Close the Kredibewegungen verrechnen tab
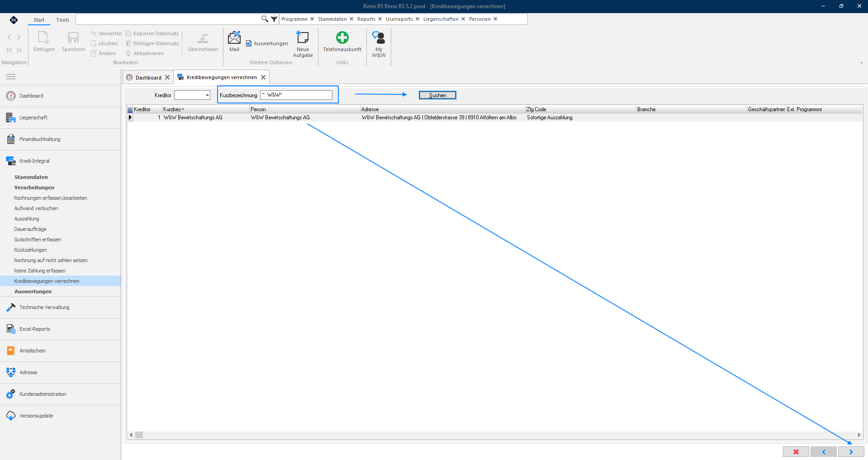868x460 pixels. 263,77
